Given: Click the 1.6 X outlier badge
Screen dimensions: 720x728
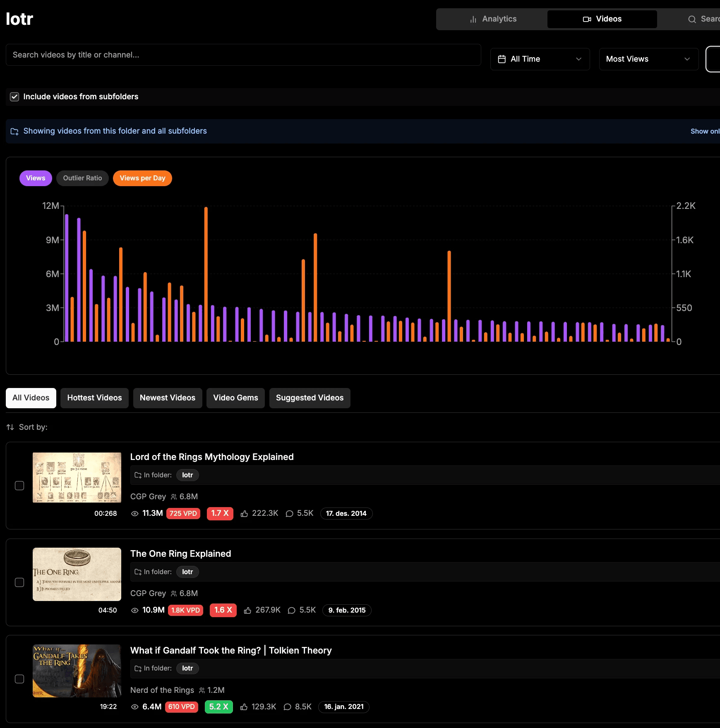Looking at the screenshot, I should (x=223, y=611).
